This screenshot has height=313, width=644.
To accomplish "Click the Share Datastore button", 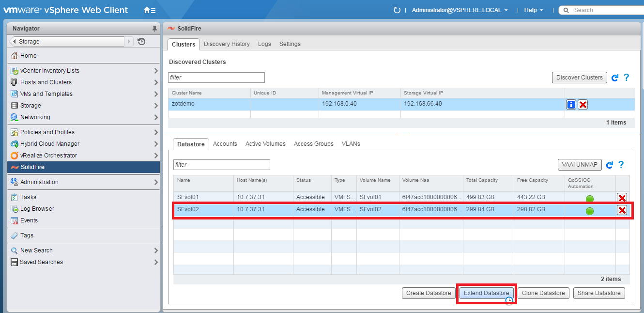I will pos(599,293).
